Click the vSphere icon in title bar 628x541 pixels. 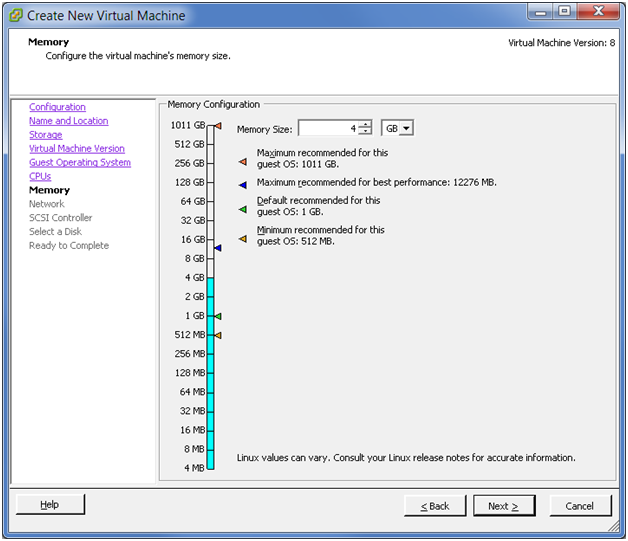tap(16, 16)
